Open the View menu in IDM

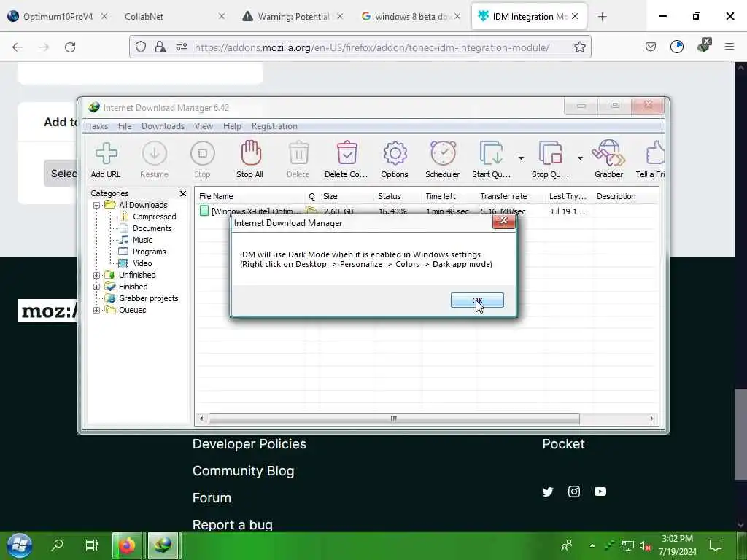pyautogui.click(x=204, y=126)
